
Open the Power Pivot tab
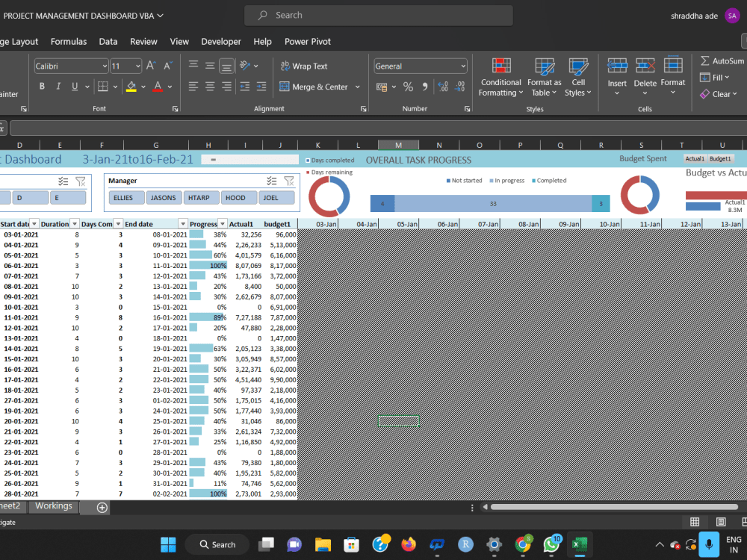[x=307, y=41]
